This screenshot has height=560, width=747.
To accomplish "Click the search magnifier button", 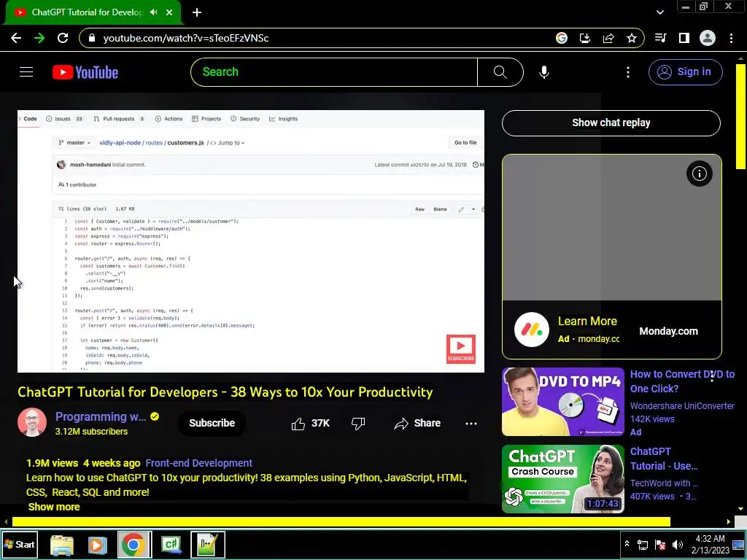I will 500,72.
